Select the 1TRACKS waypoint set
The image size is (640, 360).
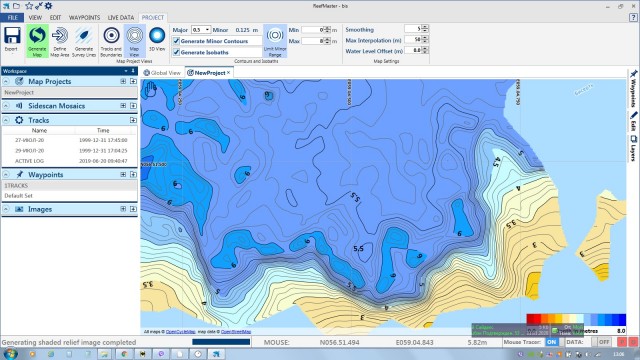[x=70, y=185]
